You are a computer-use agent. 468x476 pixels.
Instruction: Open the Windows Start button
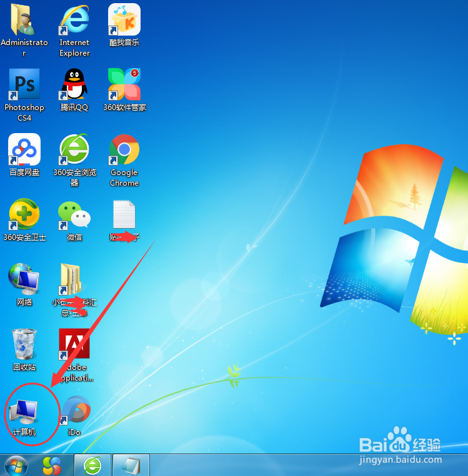(16, 465)
